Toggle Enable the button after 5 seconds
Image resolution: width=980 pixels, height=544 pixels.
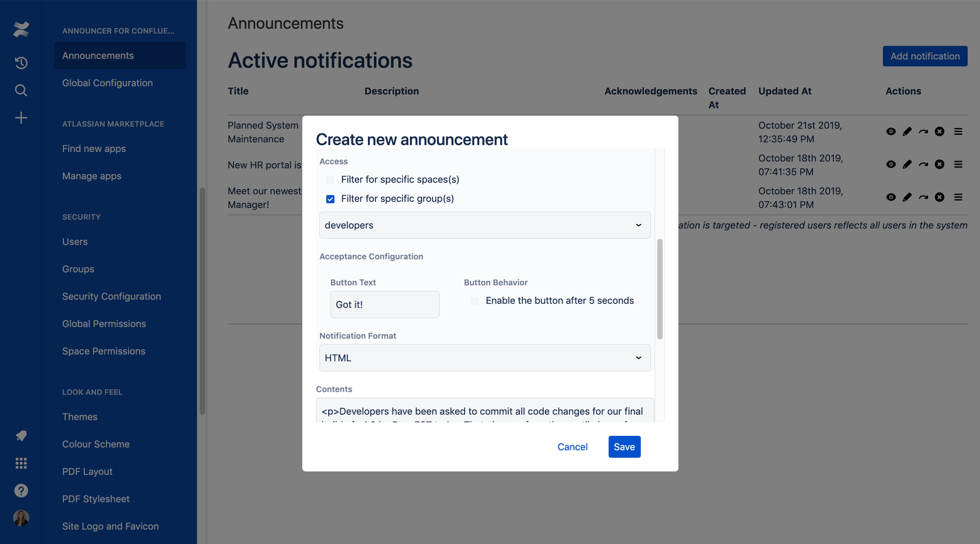[x=475, y=301]
